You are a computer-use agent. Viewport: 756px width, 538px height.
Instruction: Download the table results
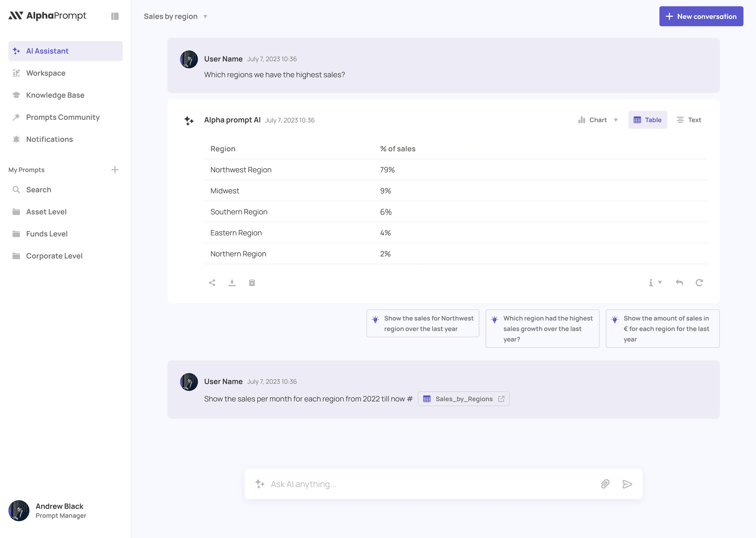pyautogui.click(x=232, y=283)
